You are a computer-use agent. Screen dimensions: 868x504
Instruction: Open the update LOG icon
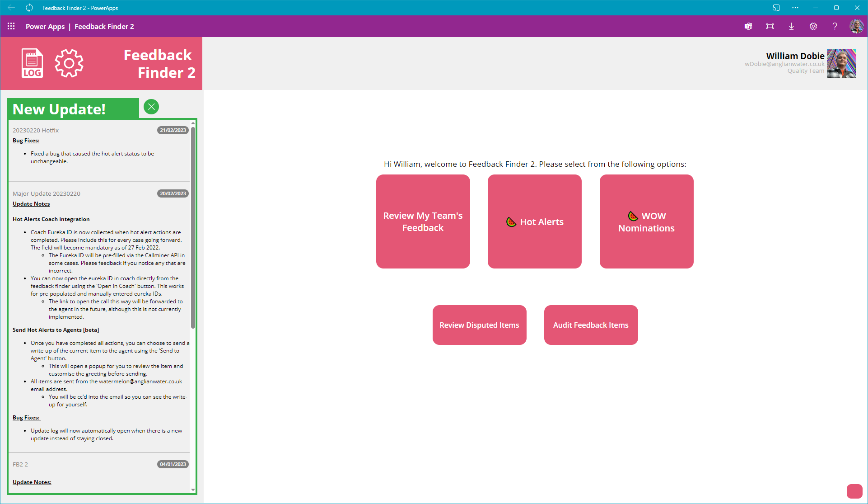coord(32,63)
